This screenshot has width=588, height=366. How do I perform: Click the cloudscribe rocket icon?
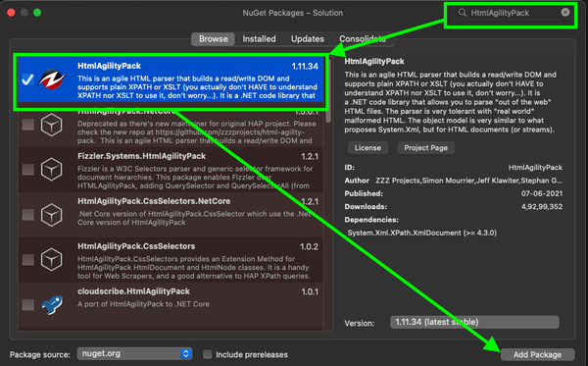click(x=51, y=304)
